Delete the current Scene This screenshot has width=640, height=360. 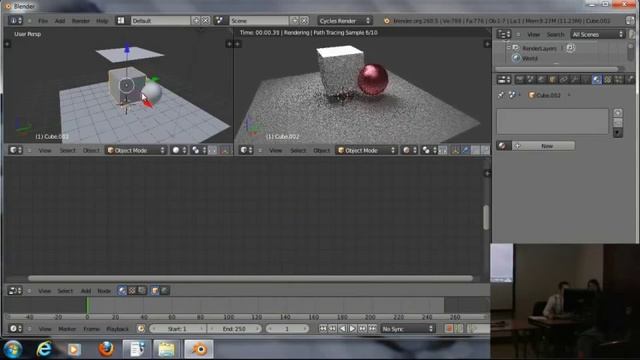click(x=304, y=20)
